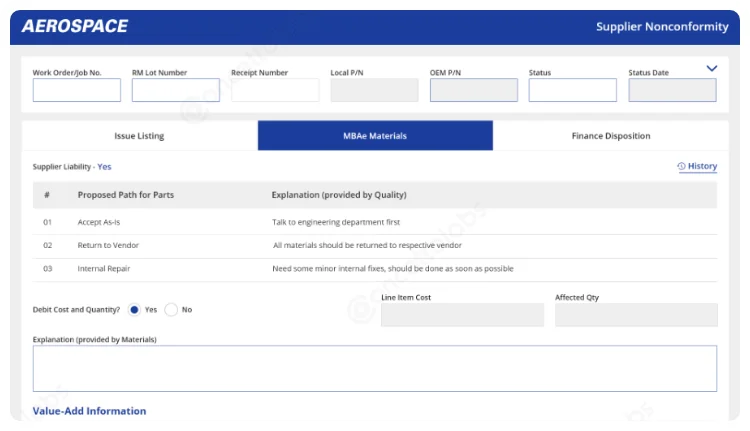
Task: Click the 'Supplier Nonconformity' title
Action: 662,27
